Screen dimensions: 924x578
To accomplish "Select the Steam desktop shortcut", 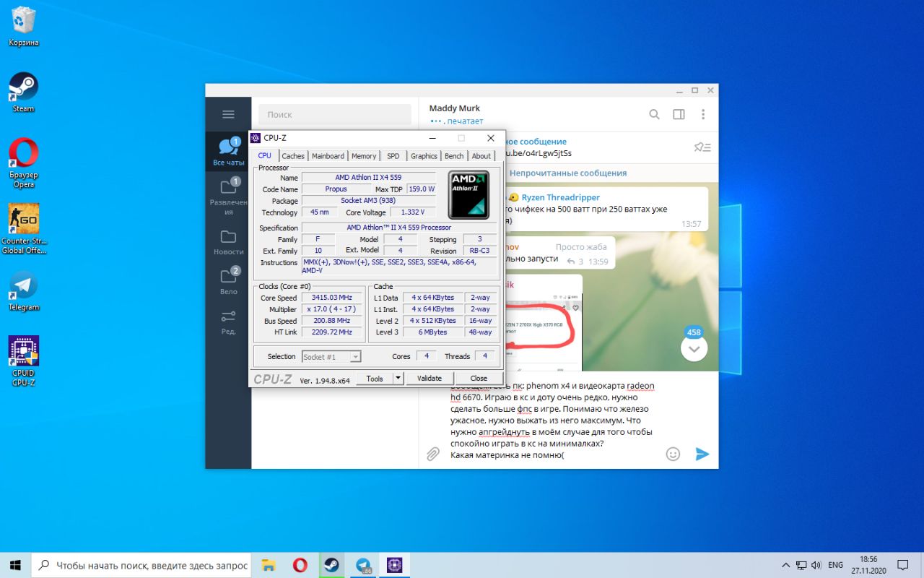I will click(24, 92).
